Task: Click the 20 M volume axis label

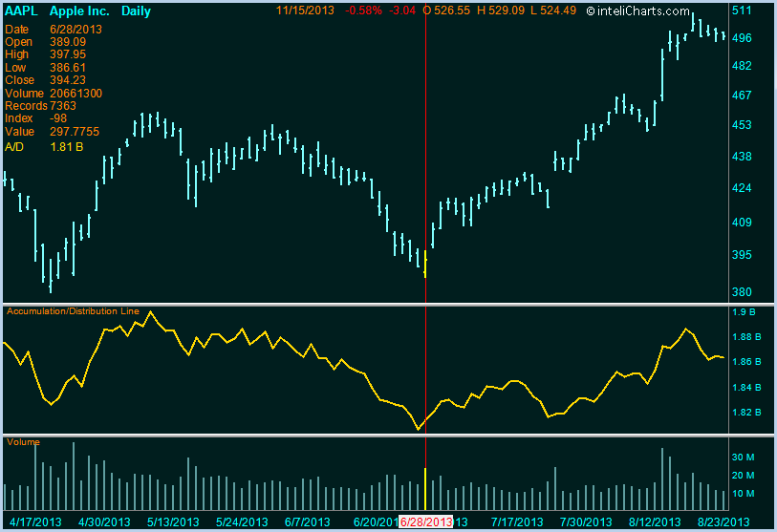Action: tap(744, 476)
